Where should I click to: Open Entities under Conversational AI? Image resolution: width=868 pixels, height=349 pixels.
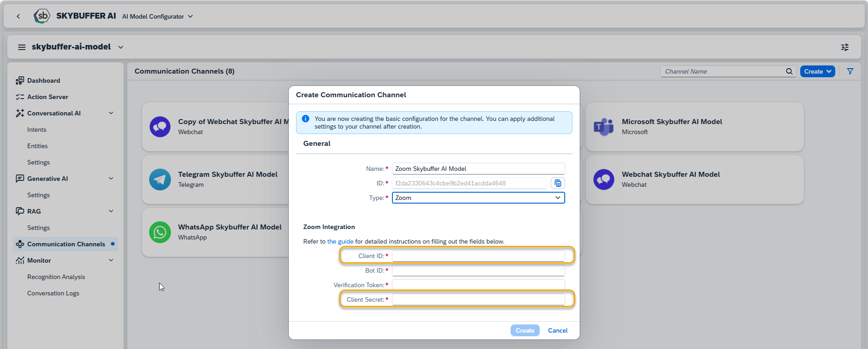[x=37, y=146]
